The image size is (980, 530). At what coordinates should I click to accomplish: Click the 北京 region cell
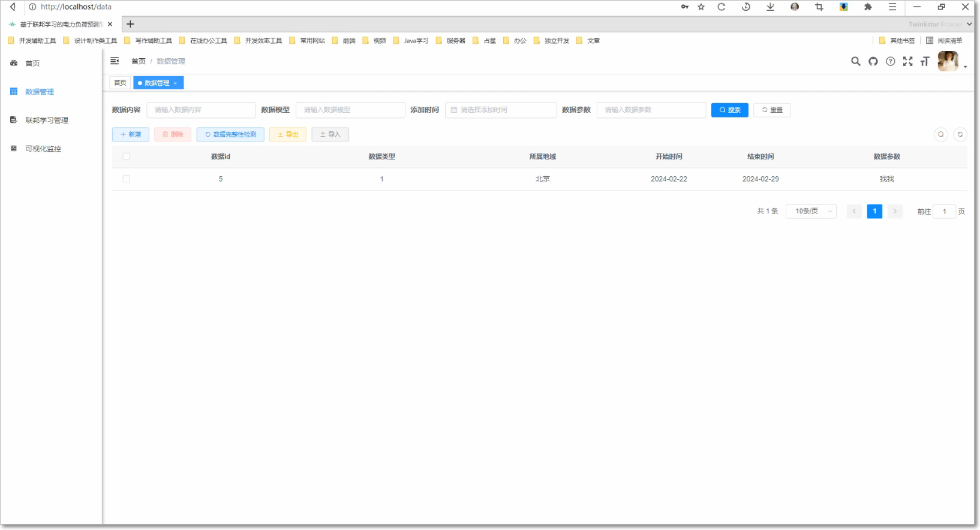click(543, 179)
